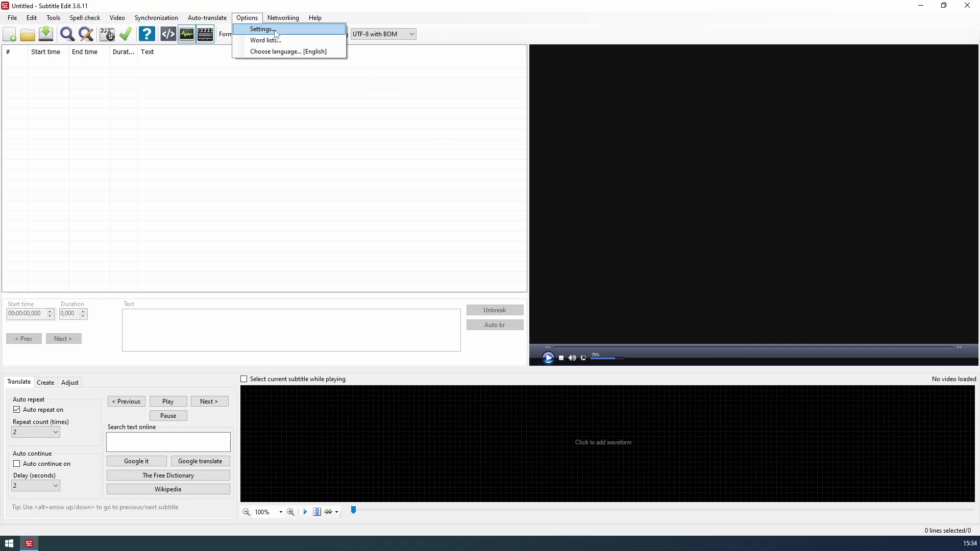Open the UTF-8 with BOM encoding dropdown
Screen dimensions: 980x551
[x=383, y=34]
